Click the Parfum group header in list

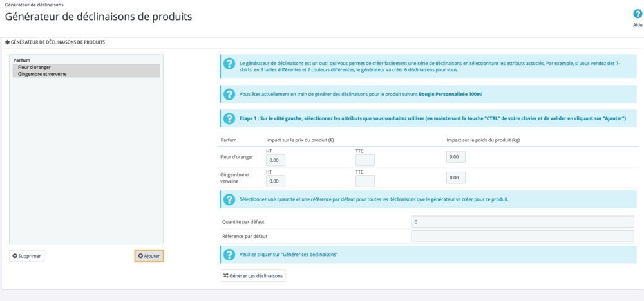[x=22, y=60]
